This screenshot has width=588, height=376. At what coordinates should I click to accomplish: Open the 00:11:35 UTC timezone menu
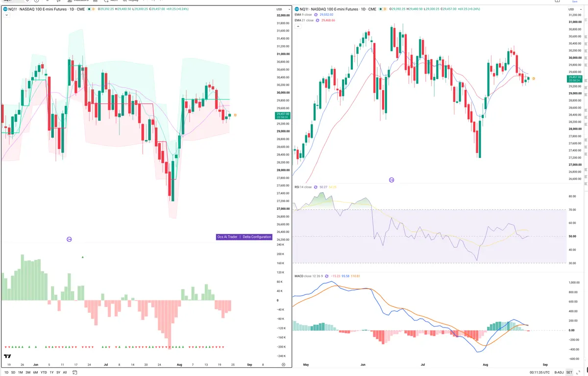pos(540,373)
